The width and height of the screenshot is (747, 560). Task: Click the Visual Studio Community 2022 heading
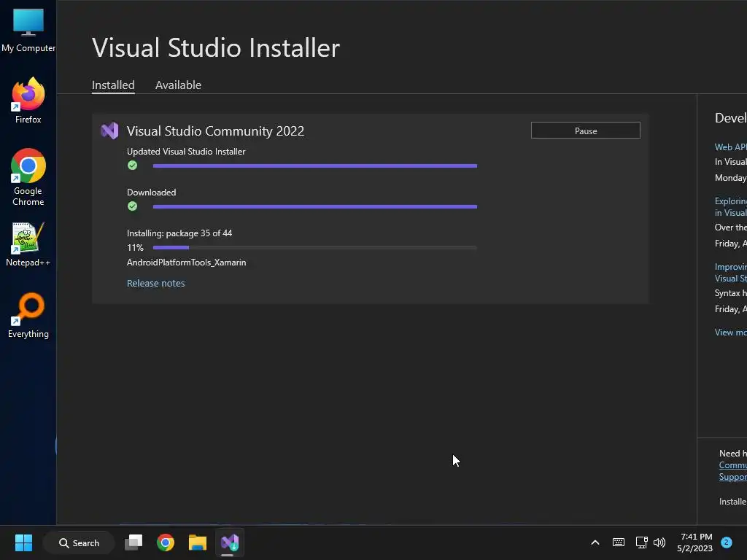(x=215, y=131)
